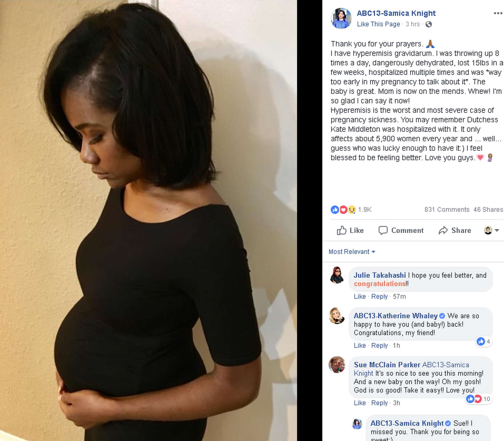Like ABC13-Katherine Whaley's comment

click(360, 345)
